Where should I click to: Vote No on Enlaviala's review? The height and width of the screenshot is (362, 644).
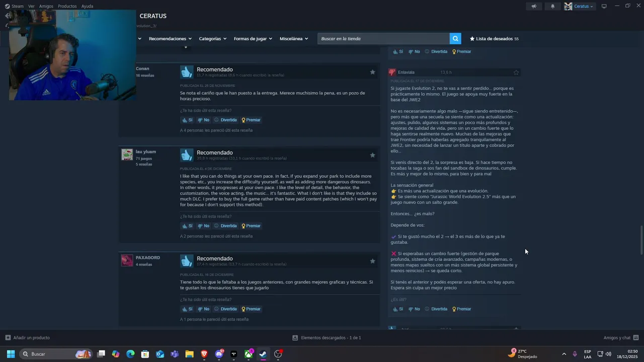(x=414, y=309)
